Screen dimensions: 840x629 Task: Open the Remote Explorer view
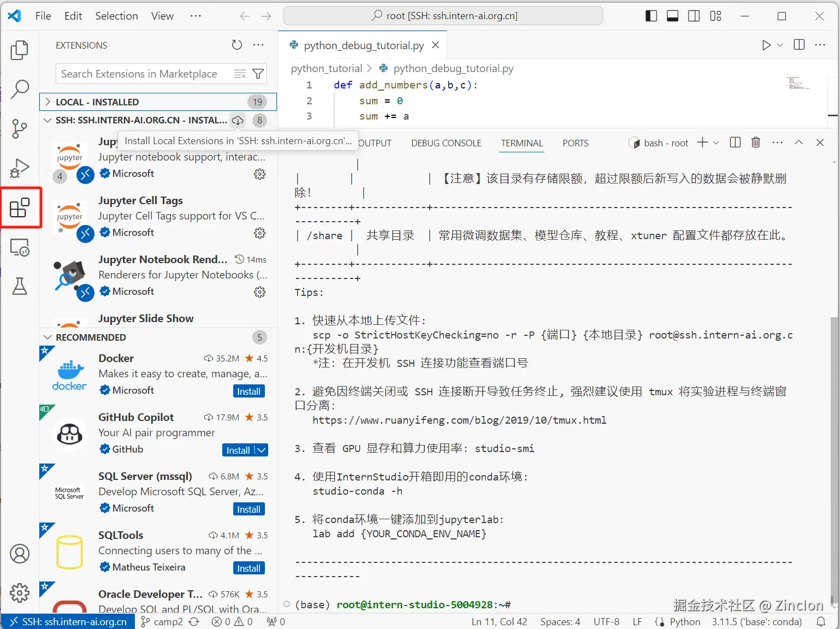point(20,247)
